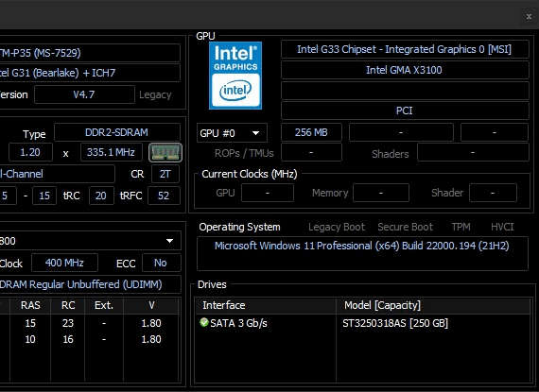Image resolution: width=539 pixels, height=392 pixels.
Task: Click the BIOS version V4.7 field
Action: click(x=84, y=94)
